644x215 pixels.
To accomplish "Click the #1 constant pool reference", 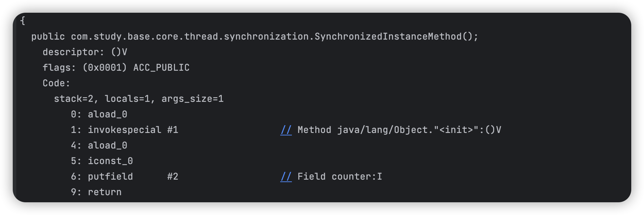I will 173,130.
